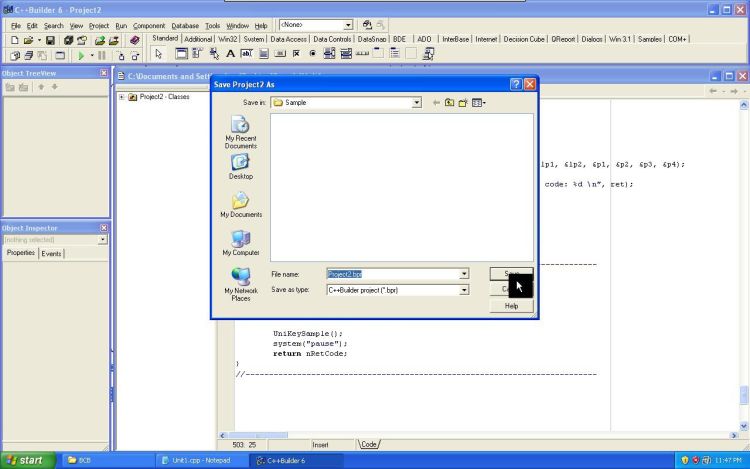750x469 pixels.
Task: Click the Save All toolbar icon
Action: (68, 41)
